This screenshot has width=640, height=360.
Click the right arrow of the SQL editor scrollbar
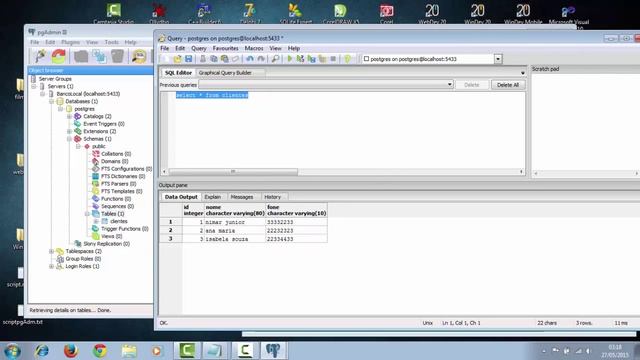tap(521, 171)
